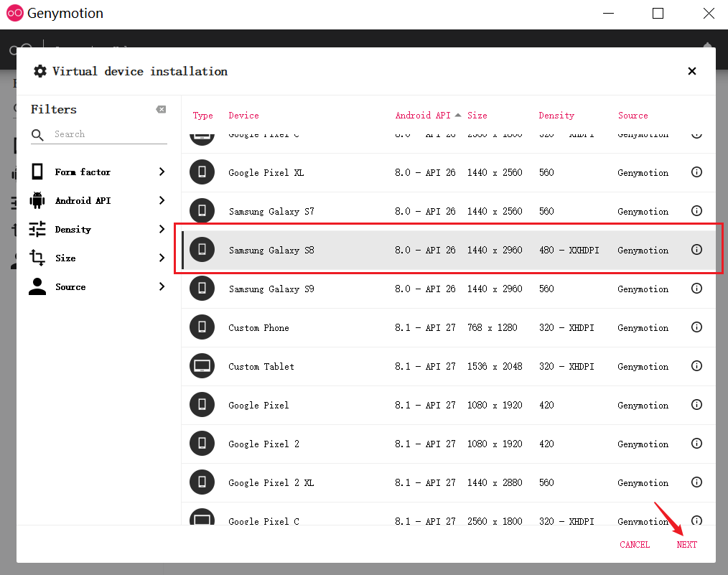Click the Source person icon
Screen dimensions: 728x575
(37, 287)
